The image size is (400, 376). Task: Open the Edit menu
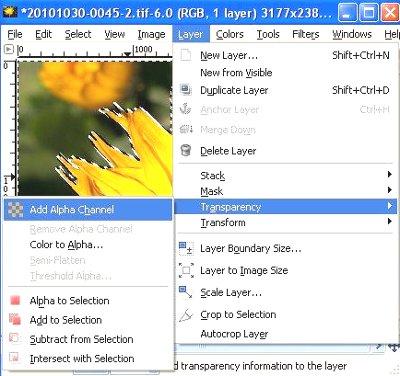tap(43, 34)
